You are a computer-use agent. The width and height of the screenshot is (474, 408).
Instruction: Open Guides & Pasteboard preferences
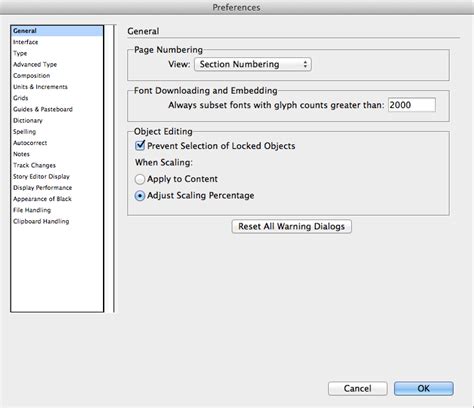[43, 109]
